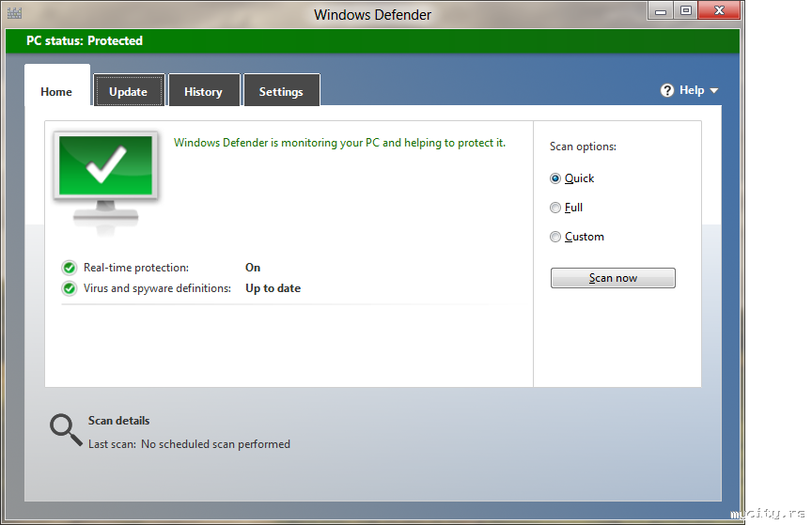This screenshot has width=812, height=525.
Task: Click the Windows Defender is monitoring message
Action: (339, 143)
